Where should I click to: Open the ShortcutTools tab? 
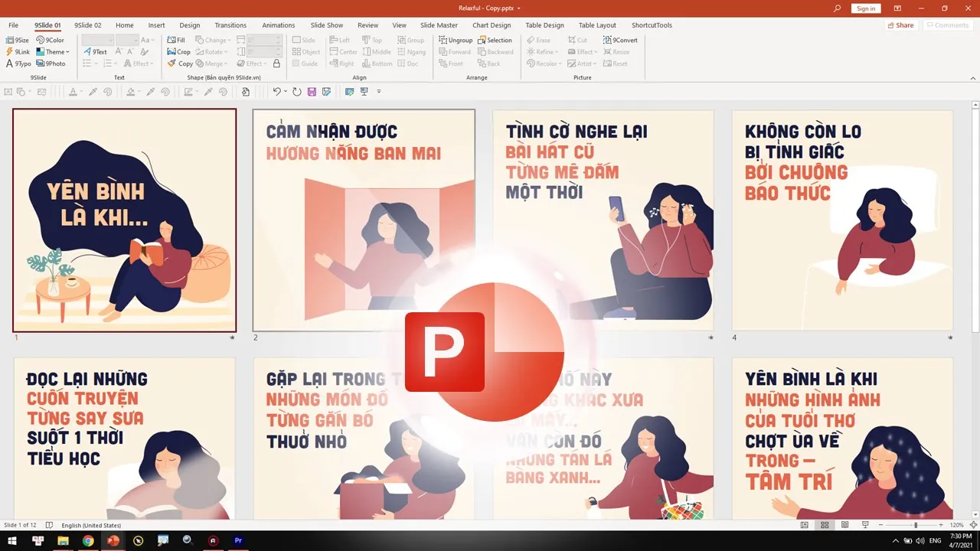[x=652, y=25]
